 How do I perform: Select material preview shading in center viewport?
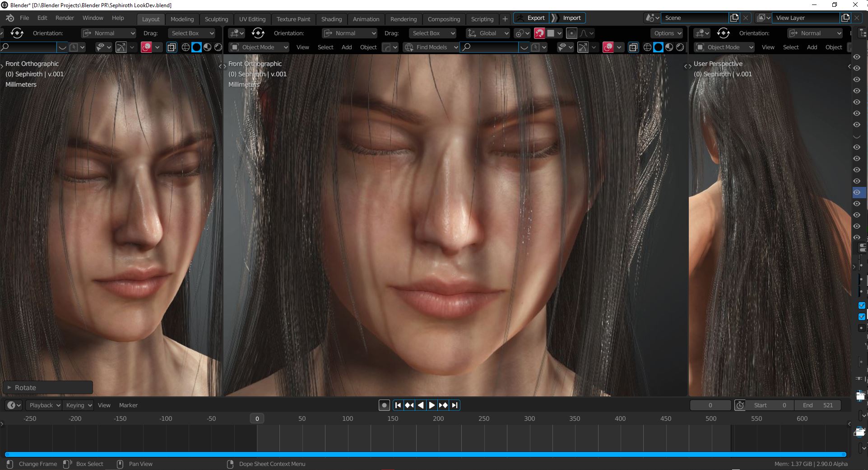pyautogui.click(x=669, y=47)
